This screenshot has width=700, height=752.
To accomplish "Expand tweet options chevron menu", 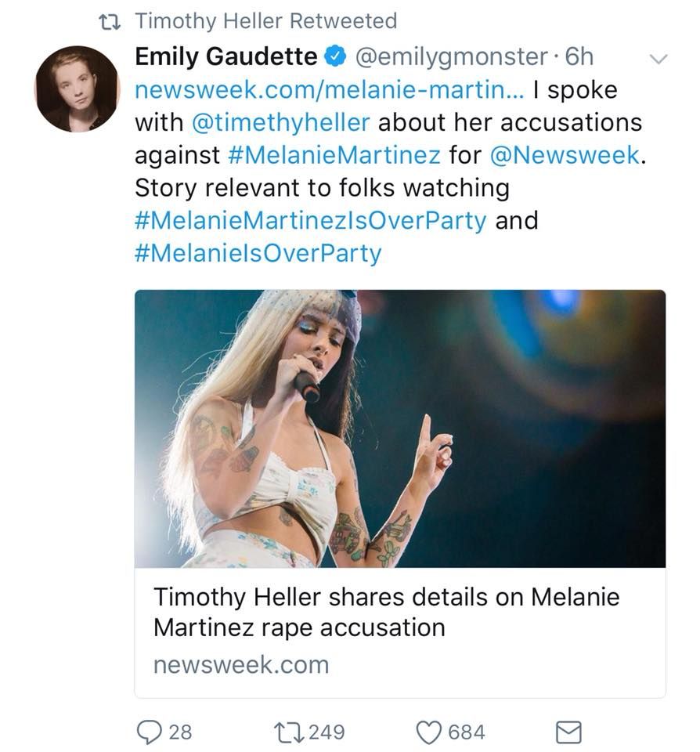I will click(x=659, y=58).
